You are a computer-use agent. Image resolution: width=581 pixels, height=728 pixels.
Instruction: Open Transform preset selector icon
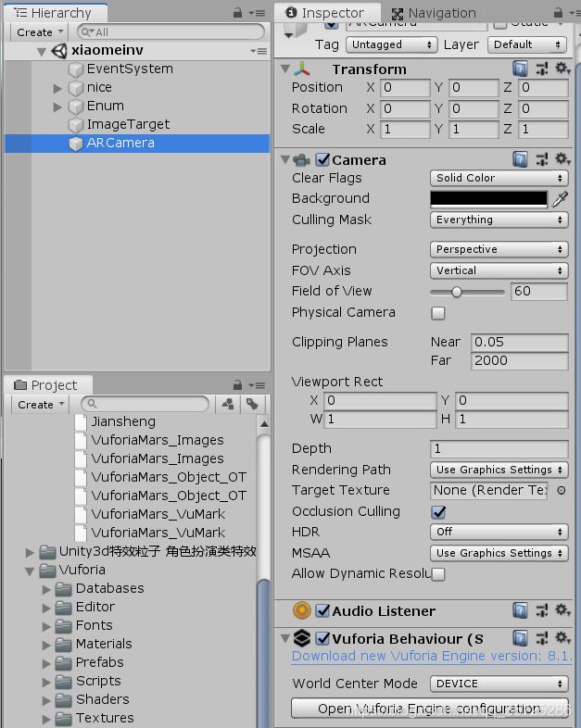[x=541, y=69]
